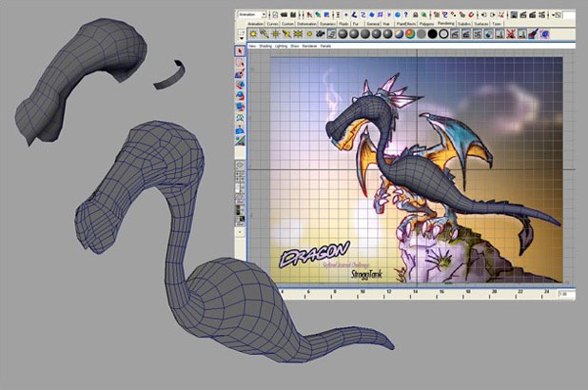Switch to the Dynamics shelf tab
The width and height of the screenshot is (588, 390).
[327, 24]
